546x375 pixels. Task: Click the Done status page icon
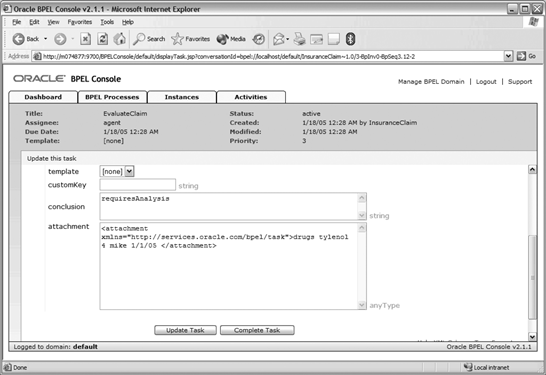coord(7,367)
